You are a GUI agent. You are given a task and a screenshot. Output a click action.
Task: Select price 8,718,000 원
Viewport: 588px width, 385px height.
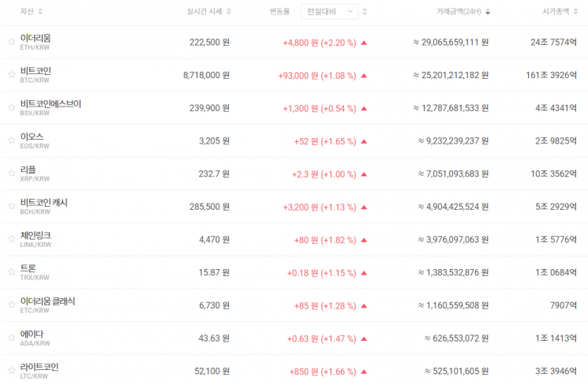click(206, 76)
